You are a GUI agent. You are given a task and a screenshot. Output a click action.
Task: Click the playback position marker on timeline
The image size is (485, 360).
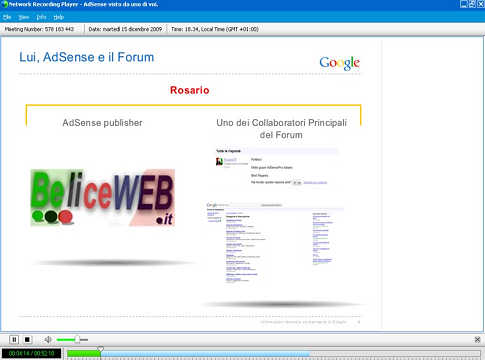coord(100,349)
